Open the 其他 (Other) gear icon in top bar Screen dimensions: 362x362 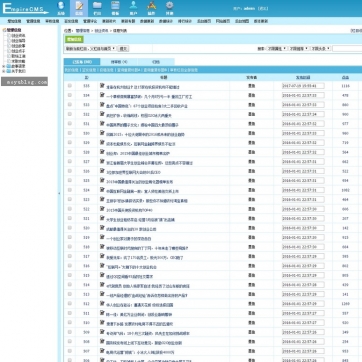coord(170,8)
